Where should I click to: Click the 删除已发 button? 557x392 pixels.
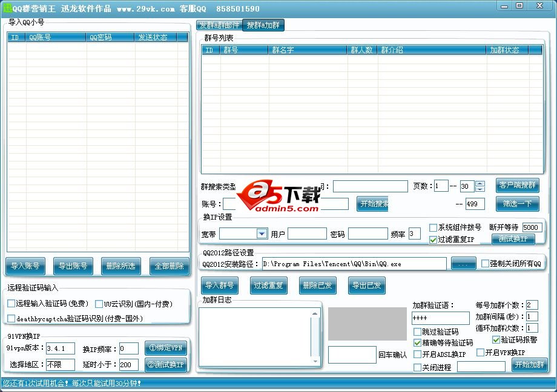(318, 286)
